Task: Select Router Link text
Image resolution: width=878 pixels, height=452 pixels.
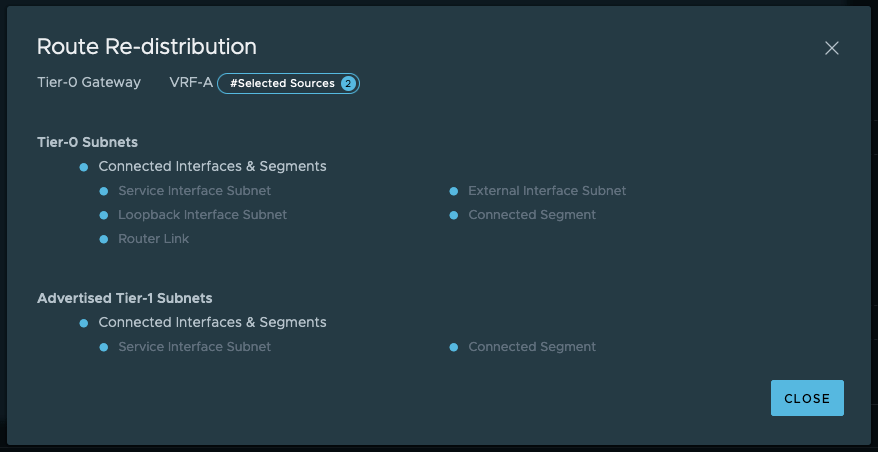Action: 153,239
